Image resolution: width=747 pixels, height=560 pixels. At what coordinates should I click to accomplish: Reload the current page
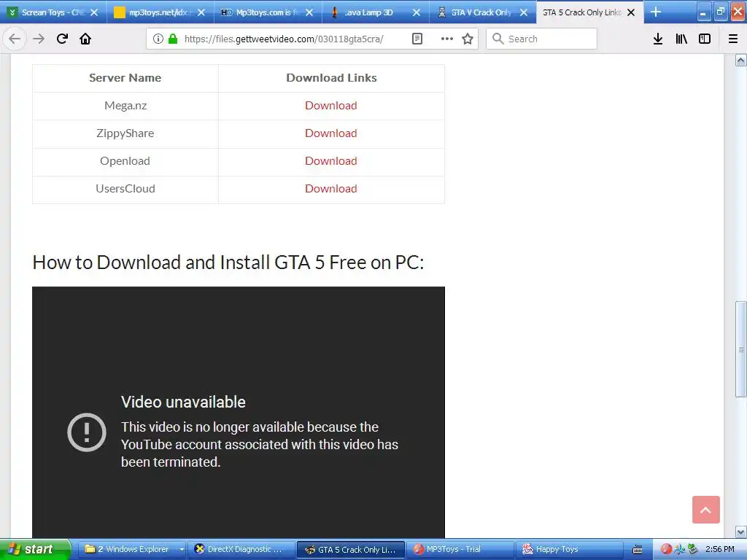pyautogui.click(x=62, y=39)
